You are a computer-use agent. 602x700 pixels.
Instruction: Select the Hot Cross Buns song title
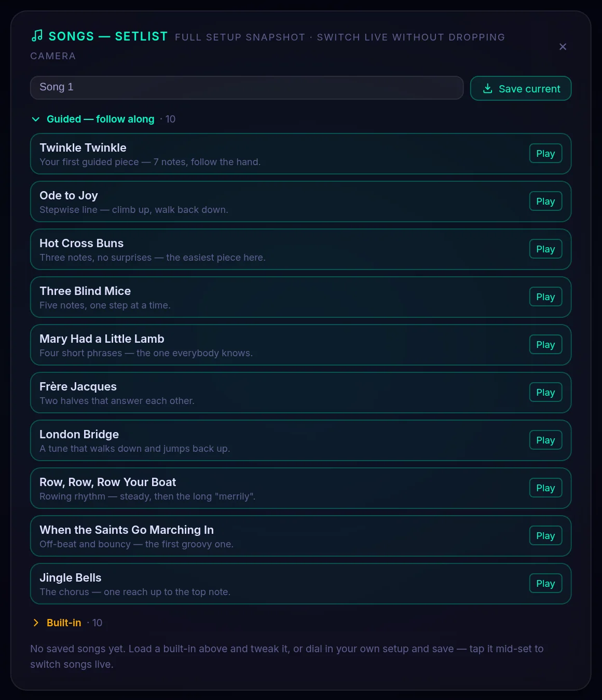[81, 244]
